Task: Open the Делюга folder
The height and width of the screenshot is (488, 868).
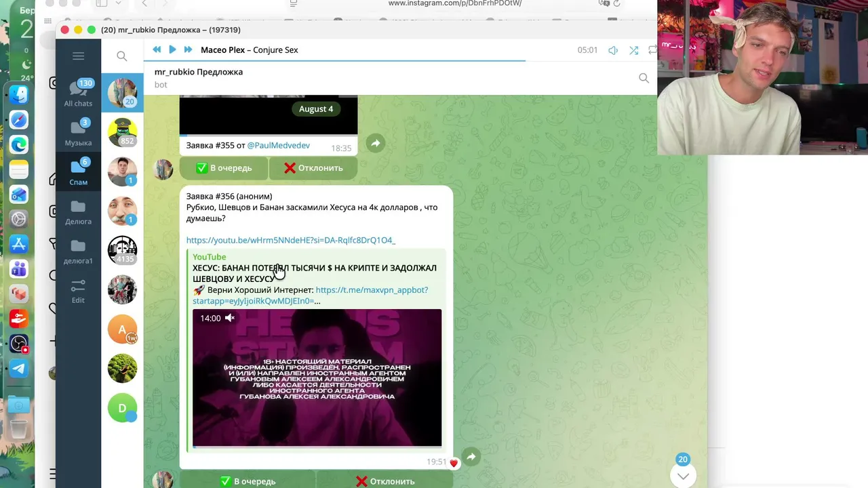Action: 78,211
